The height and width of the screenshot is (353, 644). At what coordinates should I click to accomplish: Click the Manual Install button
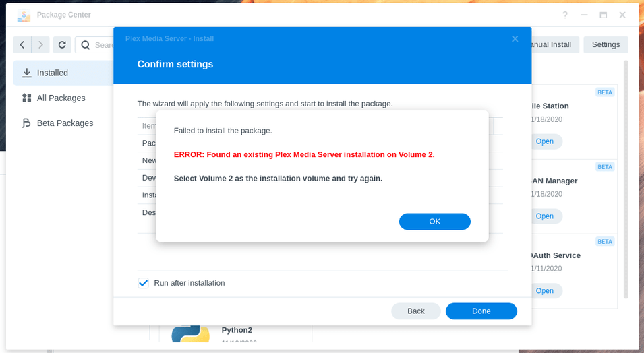pos(552,44)
